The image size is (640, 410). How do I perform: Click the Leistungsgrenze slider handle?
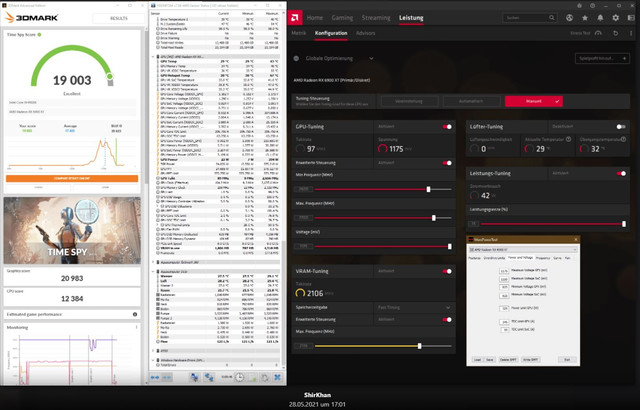(x=624, y=224)
